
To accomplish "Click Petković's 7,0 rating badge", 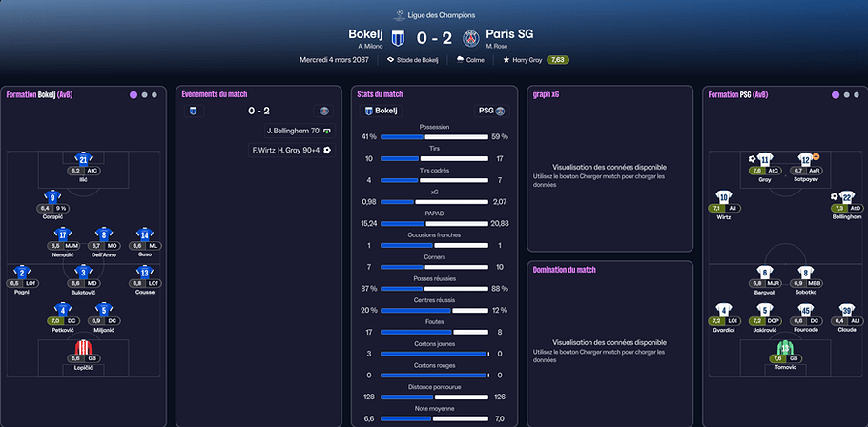I will 53,321.
